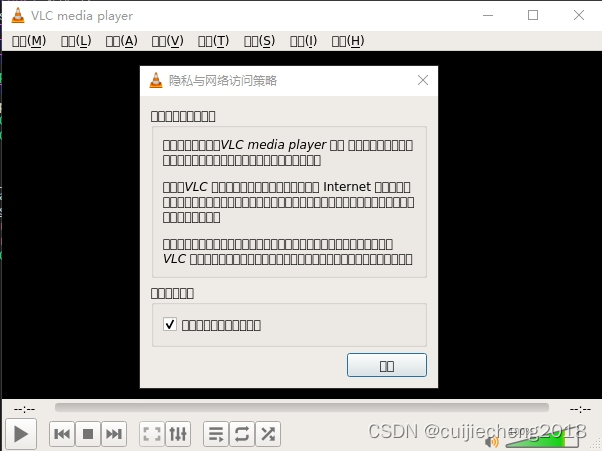602x451 pixels.
Task: Toggle random shuffle playback
Action: [268, 434]
